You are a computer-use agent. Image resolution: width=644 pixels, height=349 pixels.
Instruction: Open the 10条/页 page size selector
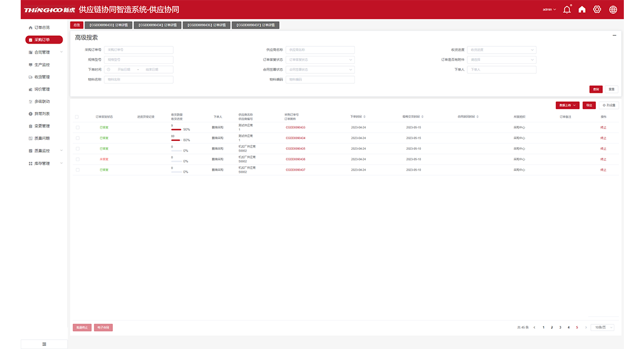tap(602, 327)
